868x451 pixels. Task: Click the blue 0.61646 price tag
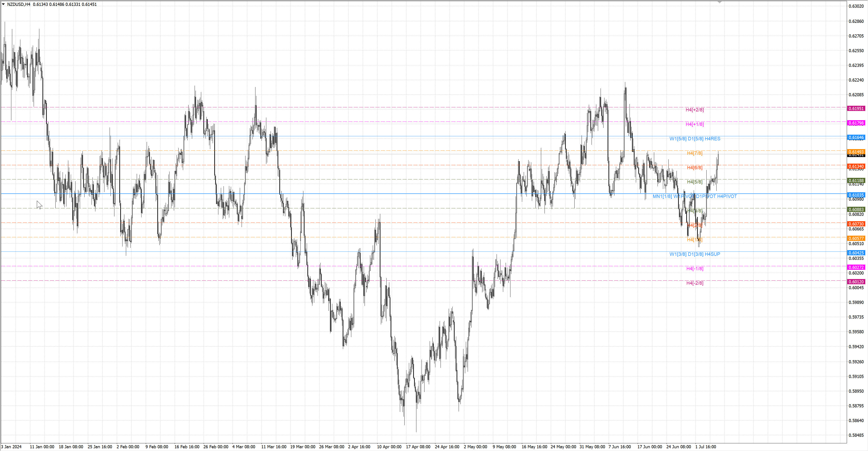click(856, 137)
